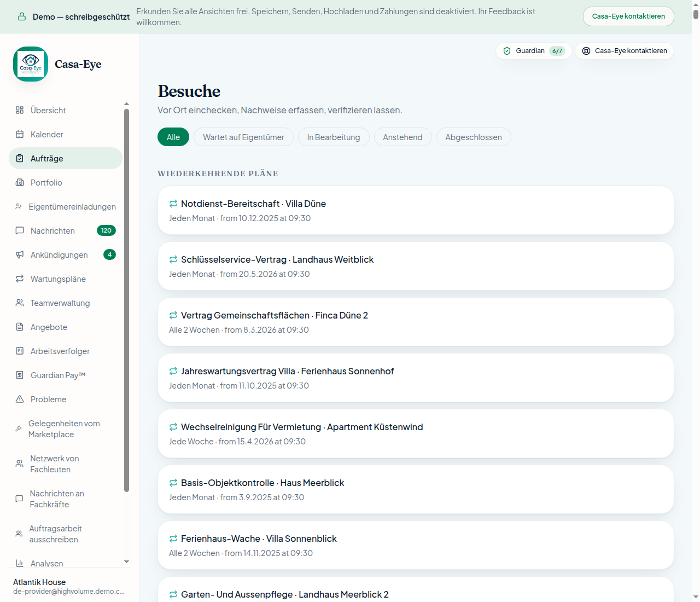Click the Eigentümereinladungen person icon
The image size is (700, 602).
point(19,206)
